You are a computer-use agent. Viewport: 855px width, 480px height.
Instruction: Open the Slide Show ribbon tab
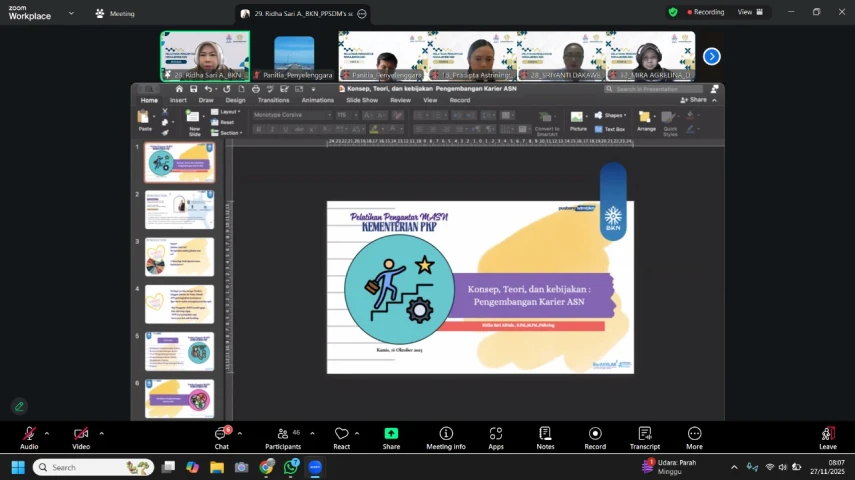tap(362, 100)
